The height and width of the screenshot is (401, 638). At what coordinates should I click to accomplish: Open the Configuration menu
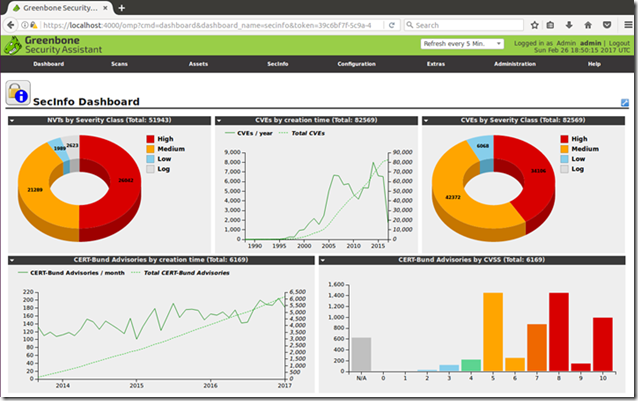[356, 64]
